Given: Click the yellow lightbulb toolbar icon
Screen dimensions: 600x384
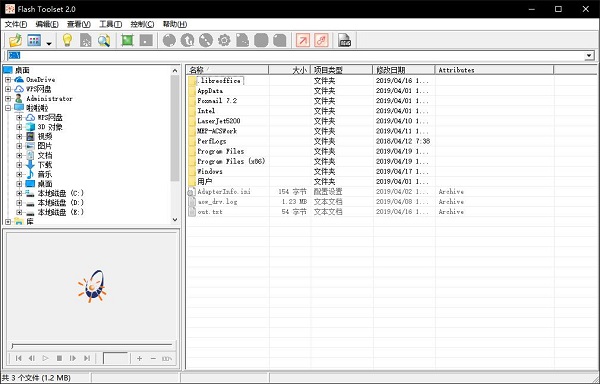Looking at the screenshot, I should point(67,40).
